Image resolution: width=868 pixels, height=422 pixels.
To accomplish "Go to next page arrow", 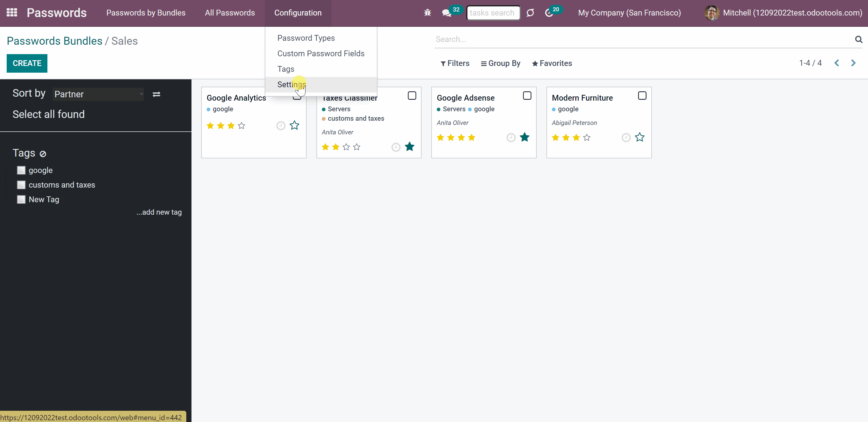I will [x=853, y=63].
